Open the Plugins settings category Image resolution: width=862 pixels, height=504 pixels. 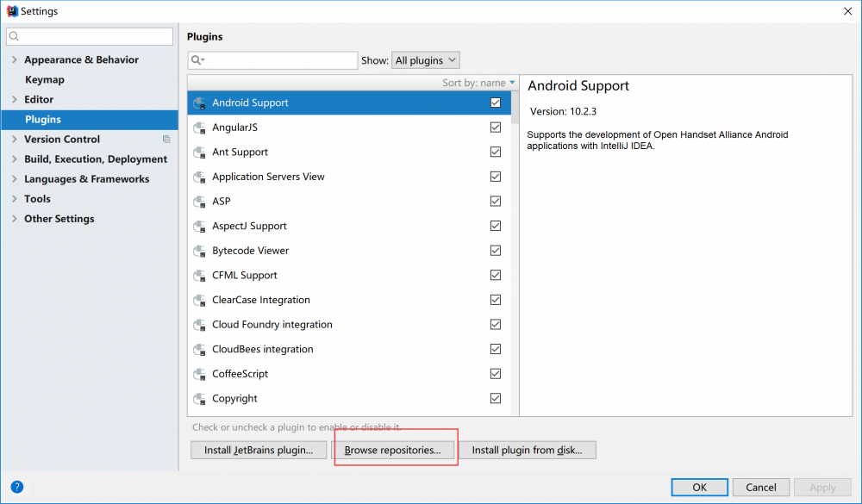[43, 120]
